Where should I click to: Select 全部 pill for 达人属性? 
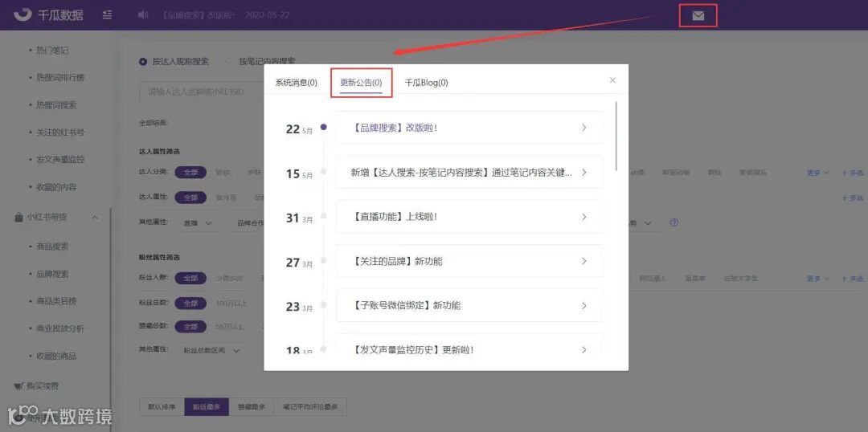coord(190,197)
